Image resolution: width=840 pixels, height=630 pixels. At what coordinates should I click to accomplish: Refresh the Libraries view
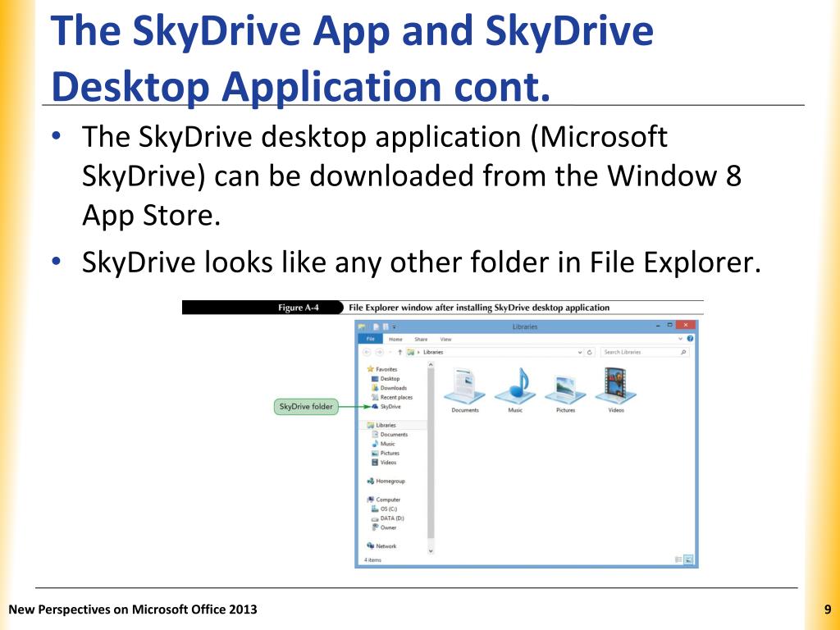pos(589,352)
